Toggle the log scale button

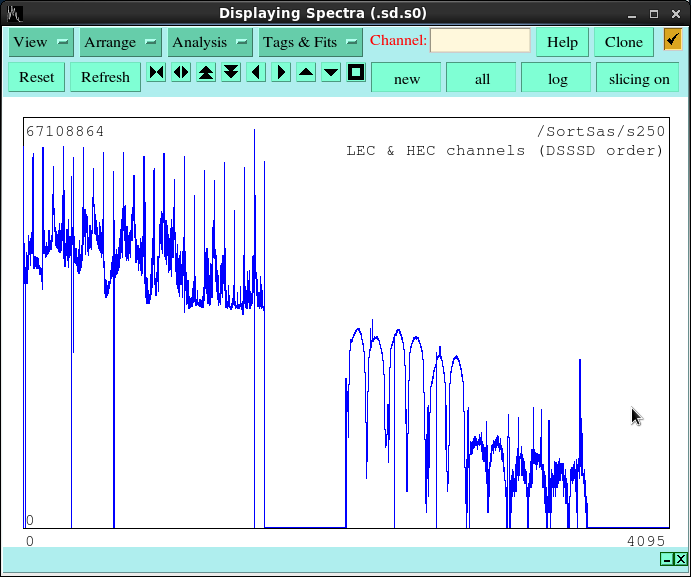point(557,78)
